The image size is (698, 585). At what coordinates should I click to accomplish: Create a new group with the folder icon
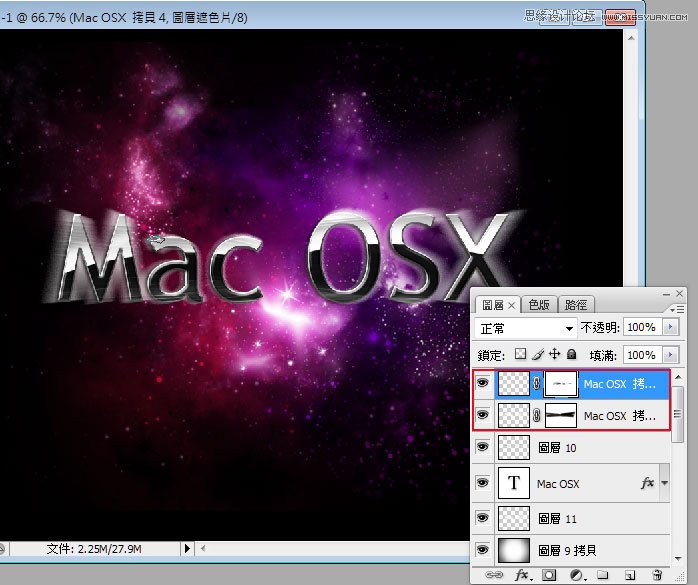coord(603,574)
